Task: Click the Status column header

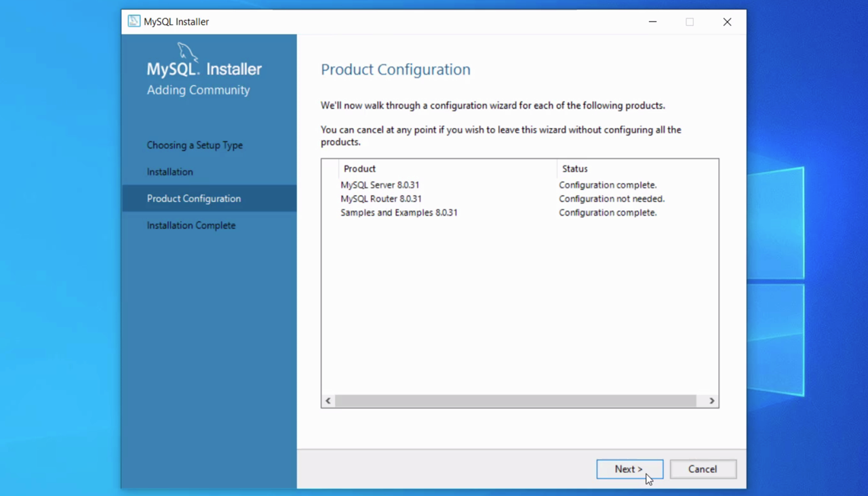Action: point(574,169)
